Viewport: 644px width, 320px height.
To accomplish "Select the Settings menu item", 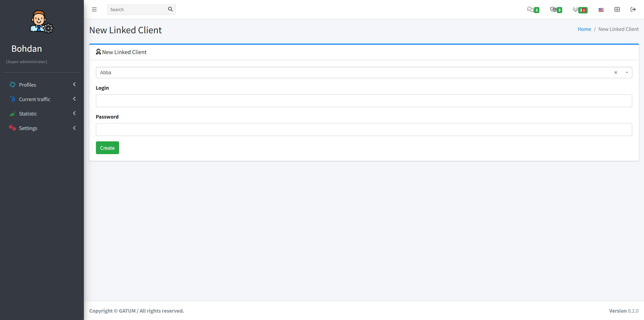I will [28, 128].
